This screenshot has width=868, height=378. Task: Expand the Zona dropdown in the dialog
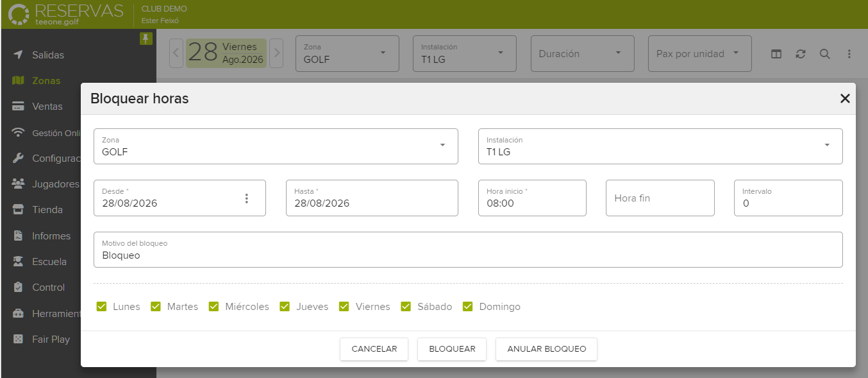tap(276, 146)
